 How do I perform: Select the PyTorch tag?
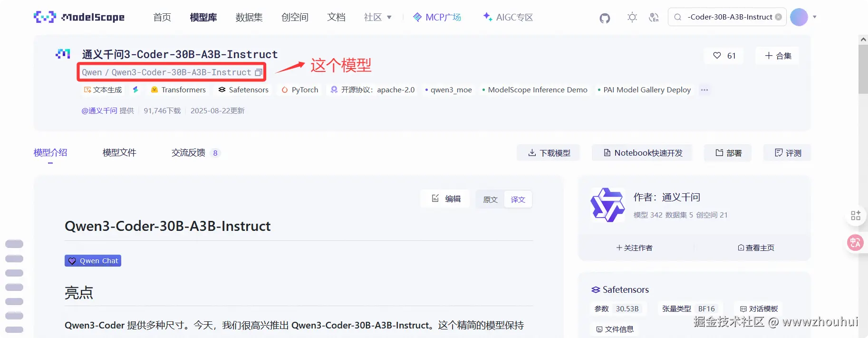click(x=300, y=89)
